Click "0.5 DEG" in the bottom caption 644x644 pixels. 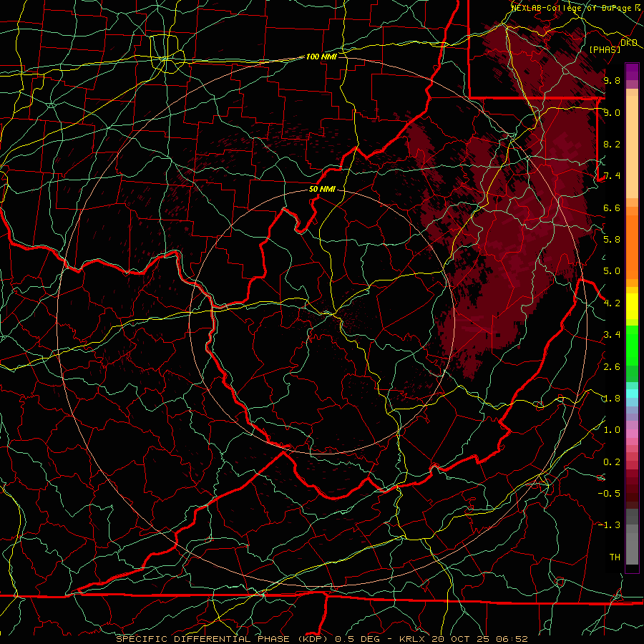(357, 639)
